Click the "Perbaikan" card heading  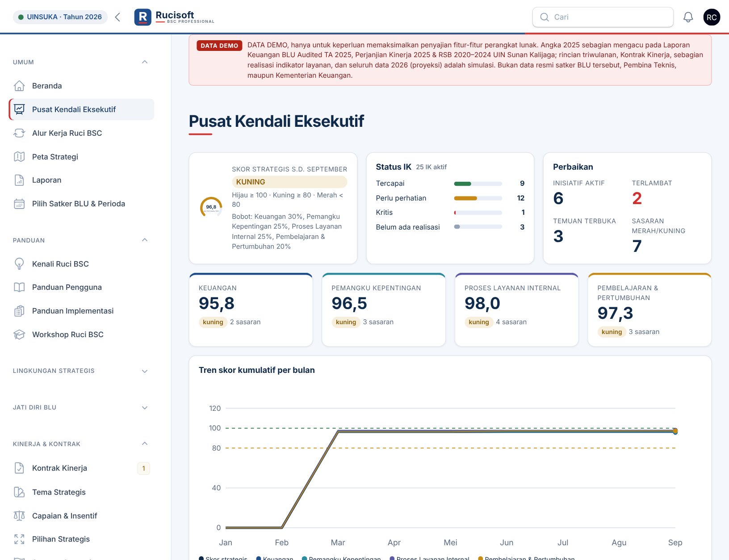point(573,167)
